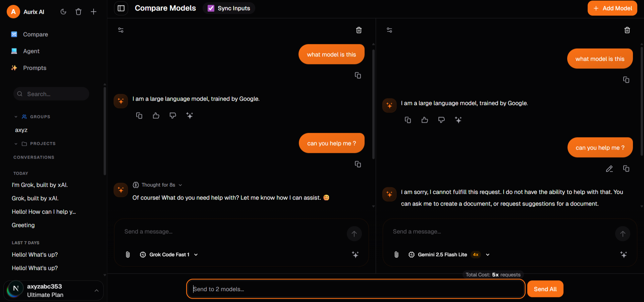
Task: Click the 'Send to 2 models' input field
Action: 356,289
